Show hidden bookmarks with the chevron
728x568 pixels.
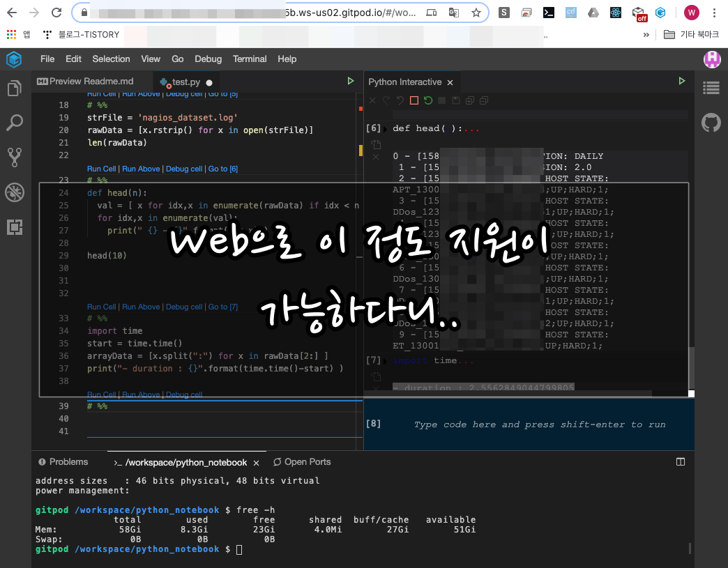point(646,35)
